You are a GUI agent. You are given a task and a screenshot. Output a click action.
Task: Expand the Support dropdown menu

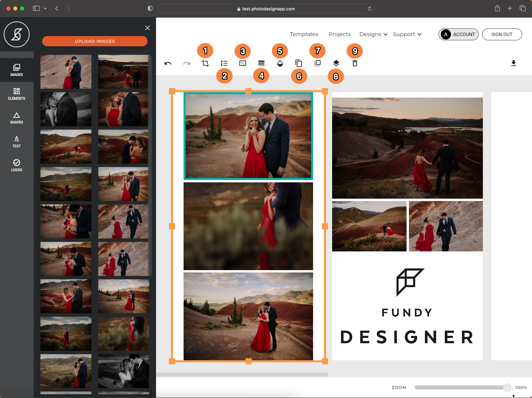[407, 34]
